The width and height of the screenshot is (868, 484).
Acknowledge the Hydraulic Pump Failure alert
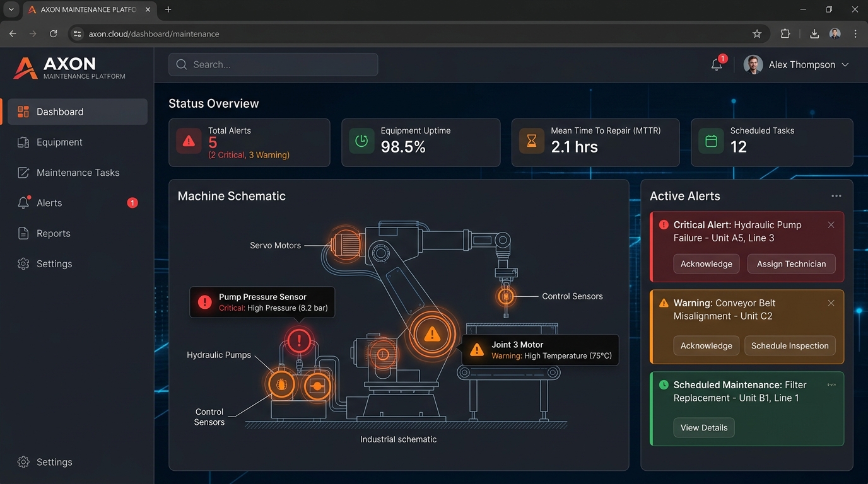pyautogui.click(x=707, y=264)
